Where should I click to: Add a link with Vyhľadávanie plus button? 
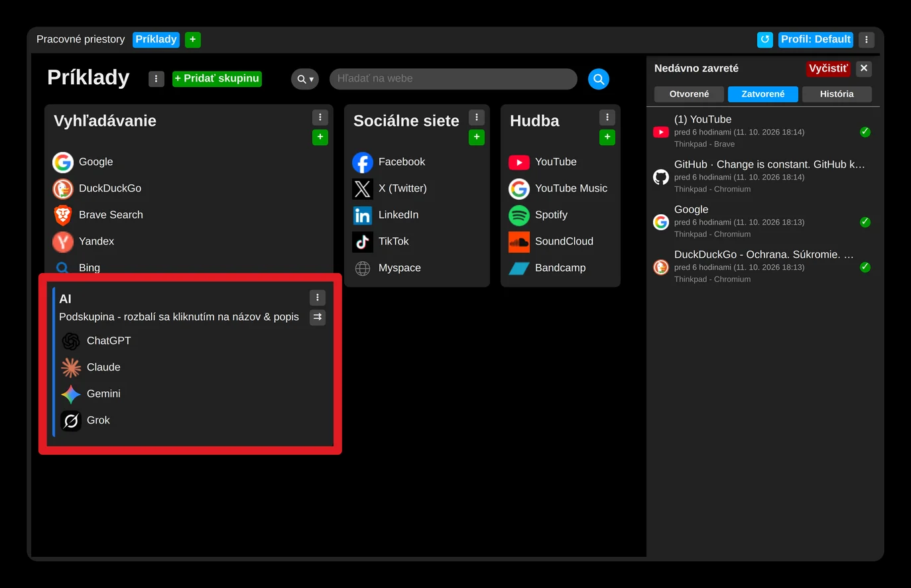pos(320,137)
